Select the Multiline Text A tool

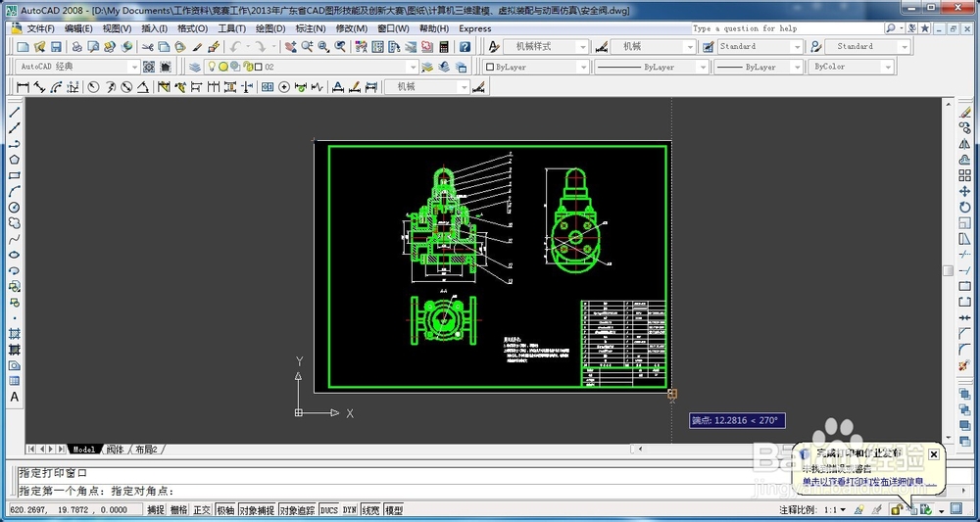14,397
